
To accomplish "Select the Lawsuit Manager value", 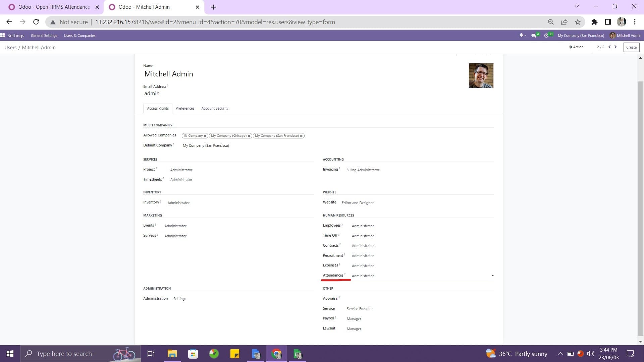I will (x=354, y=329).
